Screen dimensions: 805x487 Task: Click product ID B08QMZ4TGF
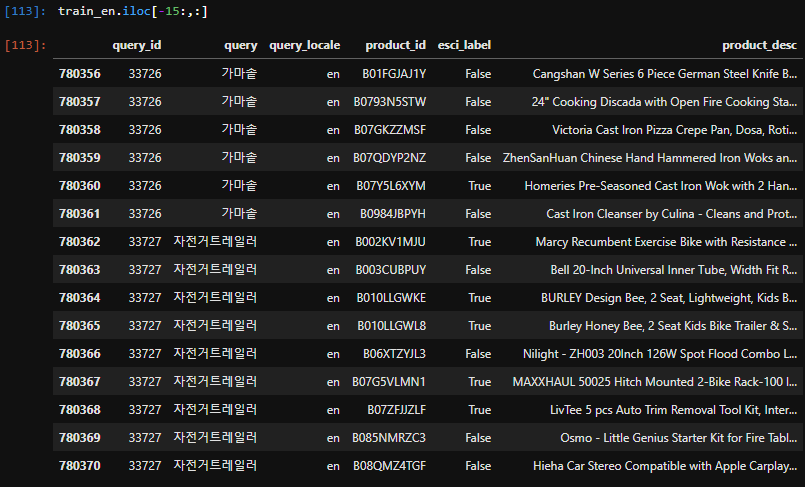pyautogui.click(x=389, y=465)
